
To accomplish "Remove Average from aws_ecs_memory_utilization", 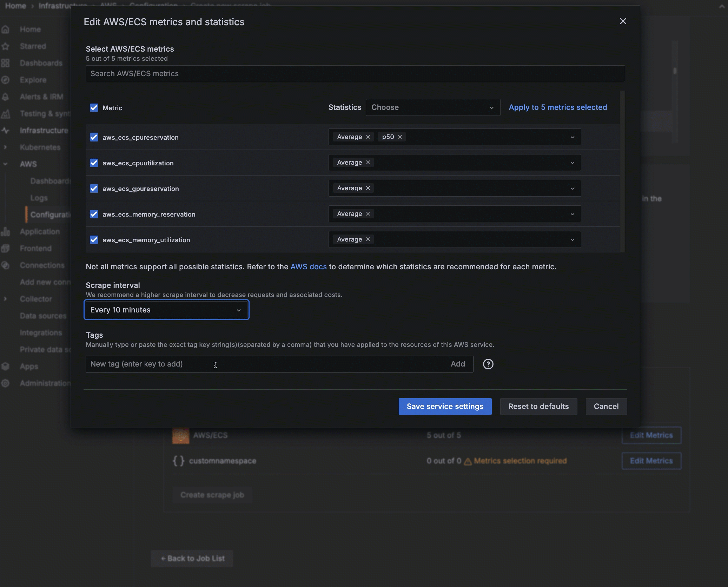I will [368, 239].
